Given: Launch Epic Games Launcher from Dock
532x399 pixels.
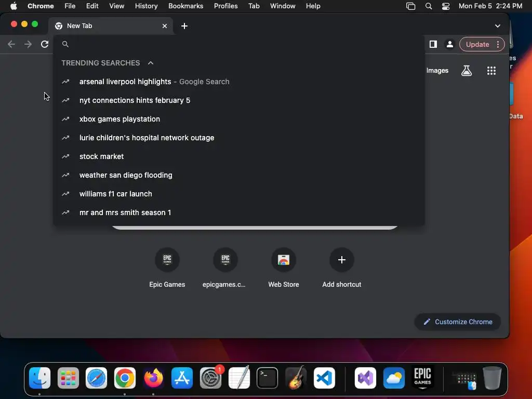Looking at the screenshot, I should 422,378.
